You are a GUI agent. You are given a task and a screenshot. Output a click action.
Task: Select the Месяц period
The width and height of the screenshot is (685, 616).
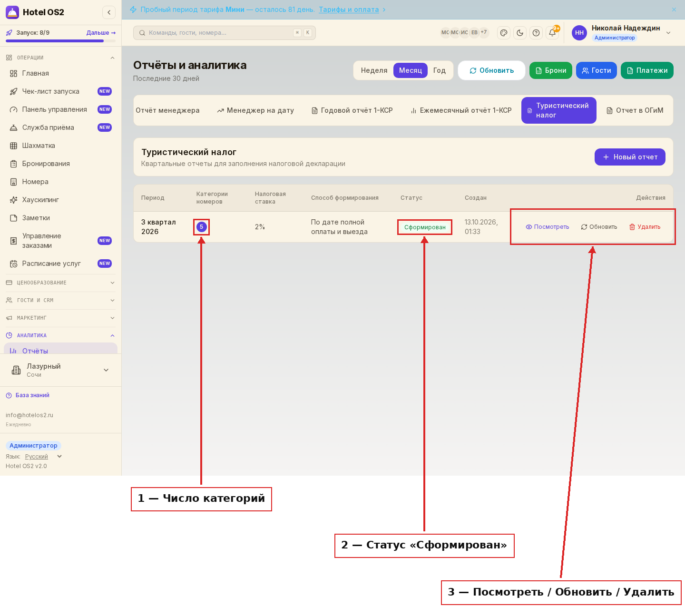click(411, 70)
